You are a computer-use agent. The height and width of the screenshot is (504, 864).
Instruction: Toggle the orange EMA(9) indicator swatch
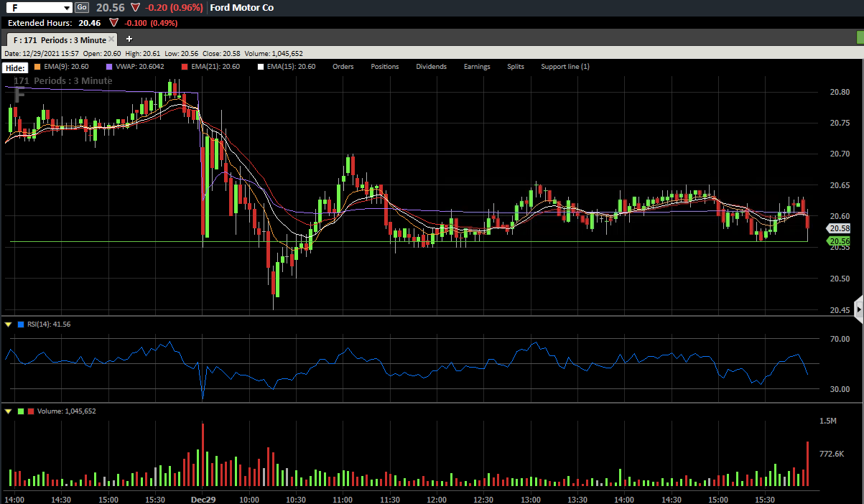click(37, 67)
